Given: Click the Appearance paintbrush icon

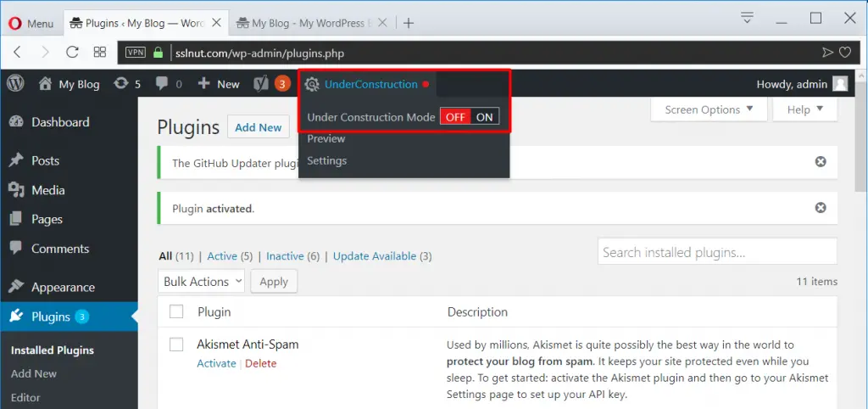Looking at the screenshot, I should (x=16, y=287).
